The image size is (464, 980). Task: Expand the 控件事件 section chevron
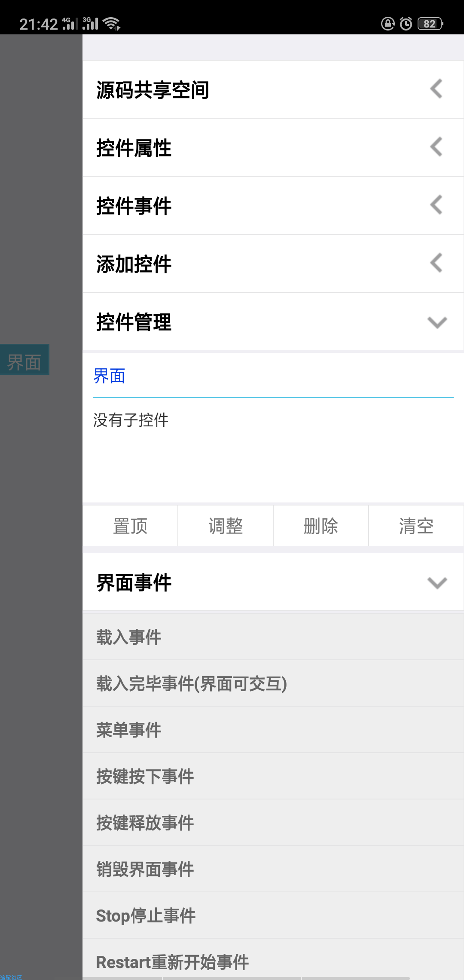point(437,205)
